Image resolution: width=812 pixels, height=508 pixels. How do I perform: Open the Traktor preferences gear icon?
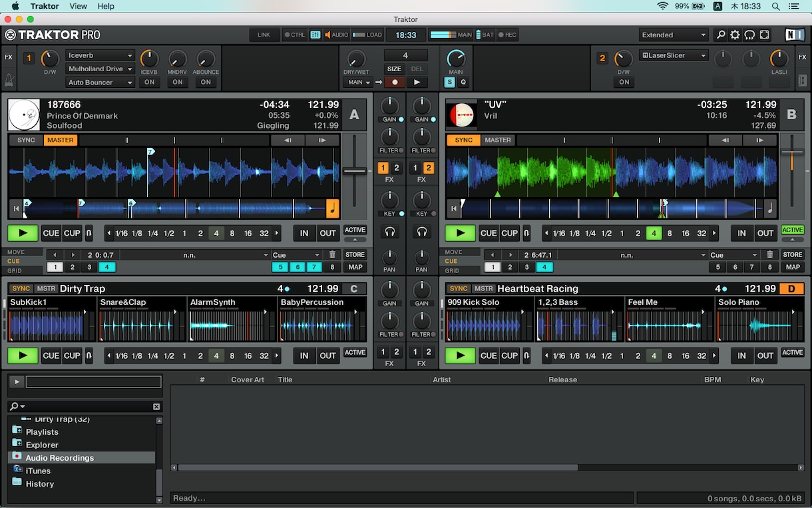point(735,35)
